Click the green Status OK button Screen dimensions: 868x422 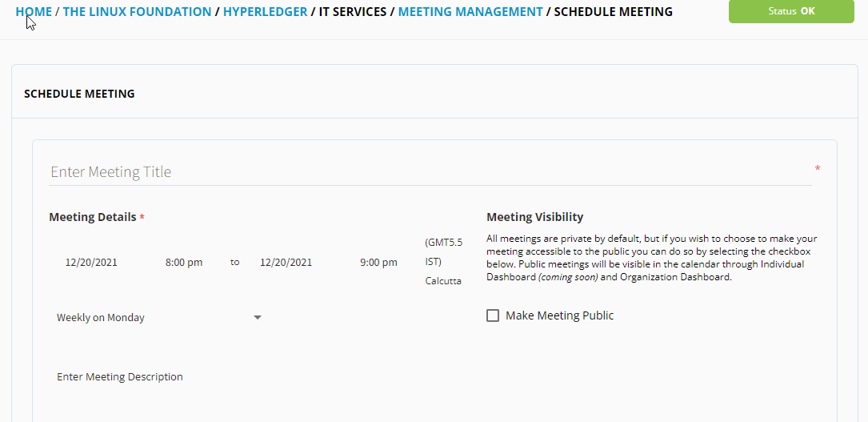coord(791,11)
